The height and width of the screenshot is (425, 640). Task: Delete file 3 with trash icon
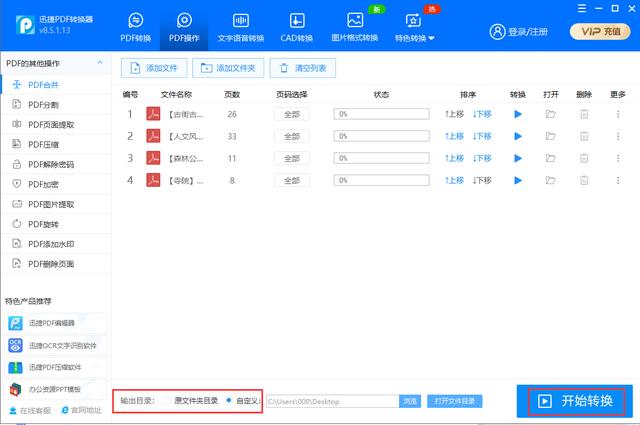click(584, 158)
